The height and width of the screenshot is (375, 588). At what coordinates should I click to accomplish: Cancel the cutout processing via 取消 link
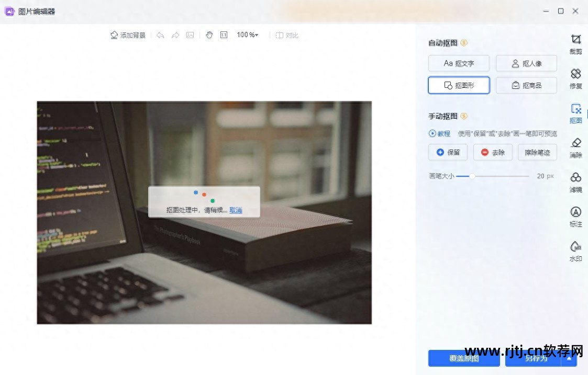(236, 210)
